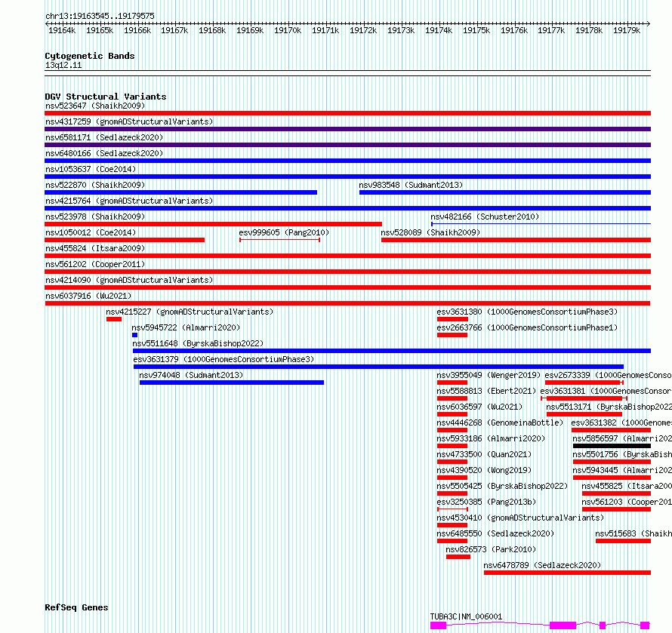
Task: Click the nsv5856597 variant label
Action: click(x=622, y=438)
